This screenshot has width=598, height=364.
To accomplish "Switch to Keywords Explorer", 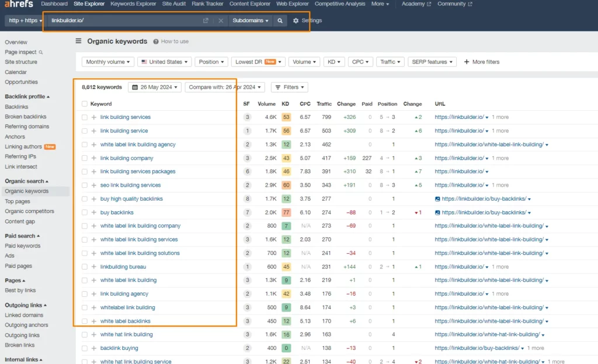I will (x=134, y=4).
